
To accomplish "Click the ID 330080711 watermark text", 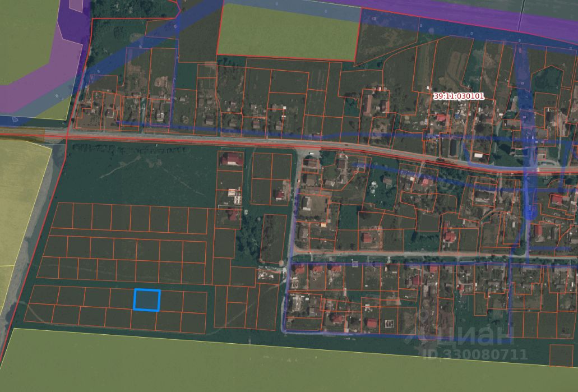I will [x=475, y=354].
